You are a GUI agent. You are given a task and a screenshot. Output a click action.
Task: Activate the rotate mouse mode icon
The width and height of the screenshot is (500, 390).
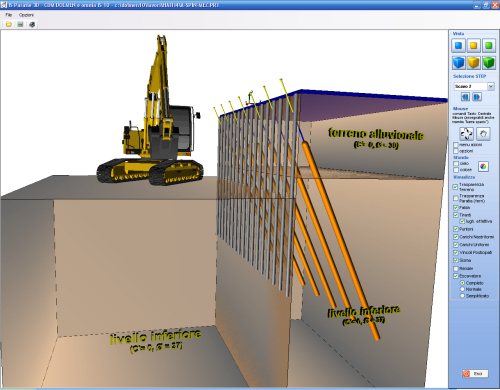pyautogui.click(x=466, y=134)
